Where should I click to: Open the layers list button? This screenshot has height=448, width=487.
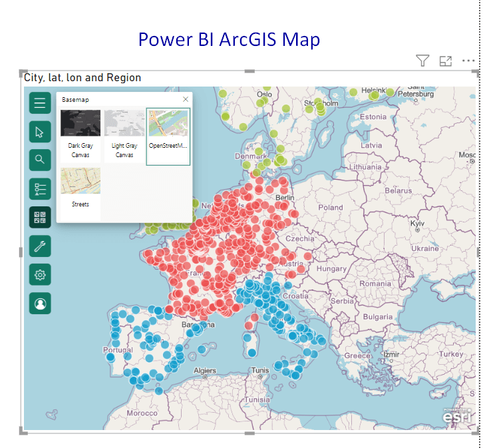(x=40, y=189)
